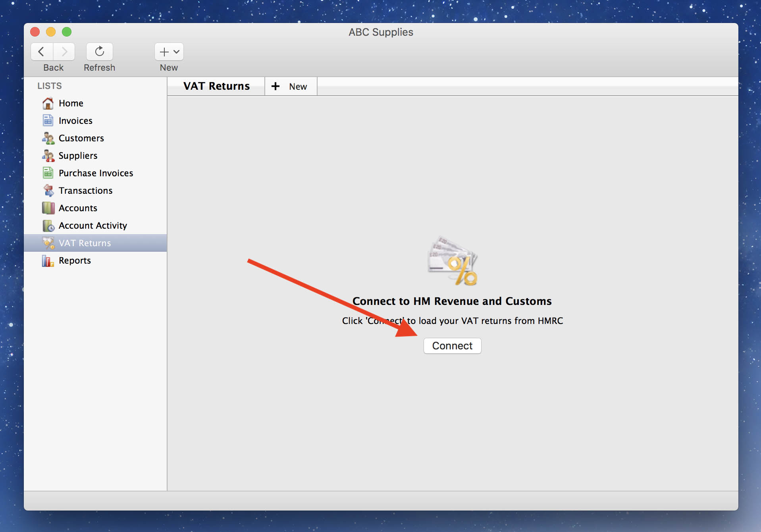
Task: Click the LISTS section header
Action: click(x=50, y=86)
